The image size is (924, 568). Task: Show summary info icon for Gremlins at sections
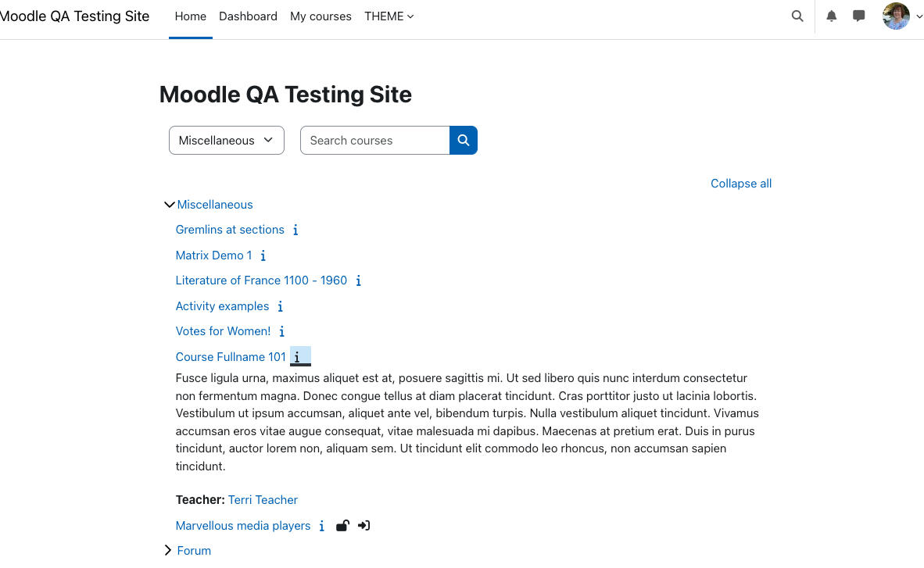coord(295,230)
